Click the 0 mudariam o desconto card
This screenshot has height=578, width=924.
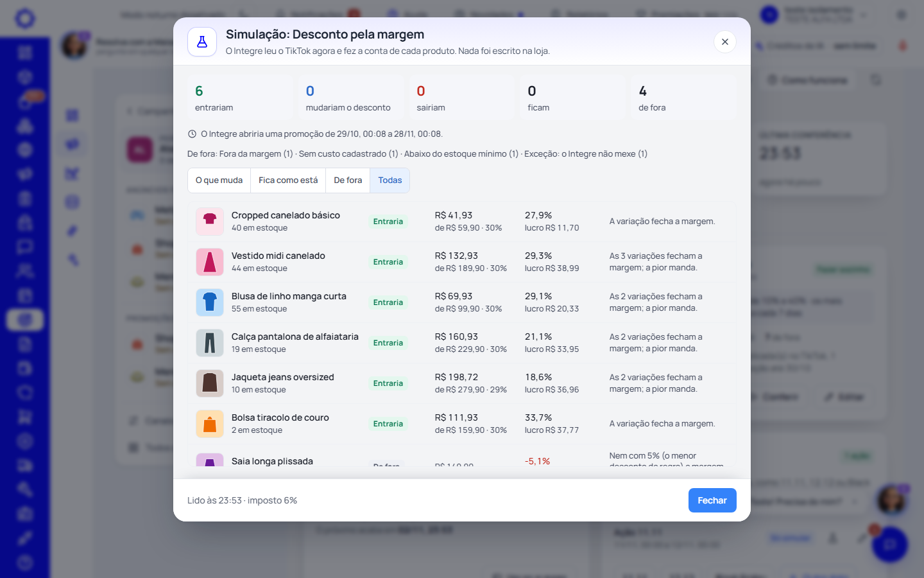351,98
